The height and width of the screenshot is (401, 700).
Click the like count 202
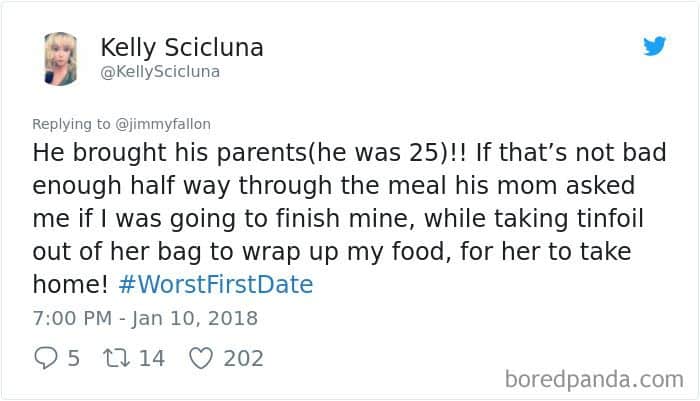click(x=244, y=359)
